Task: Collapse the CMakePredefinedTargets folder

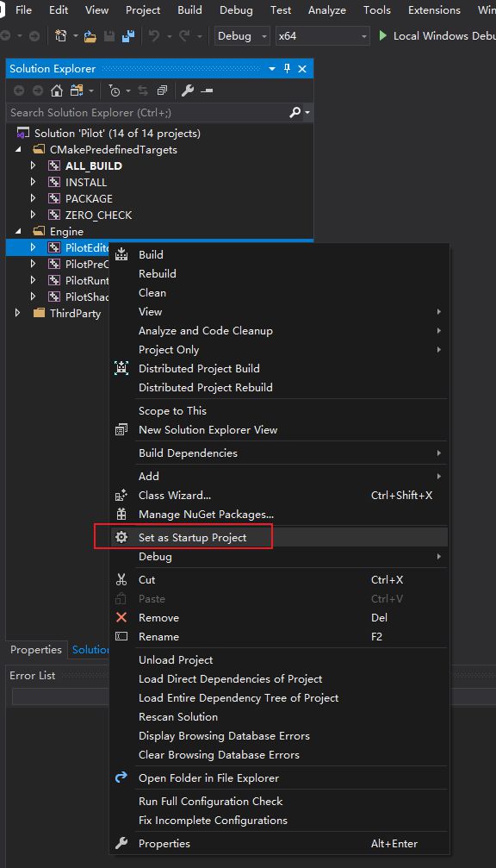Action: (x=18, y=149)
